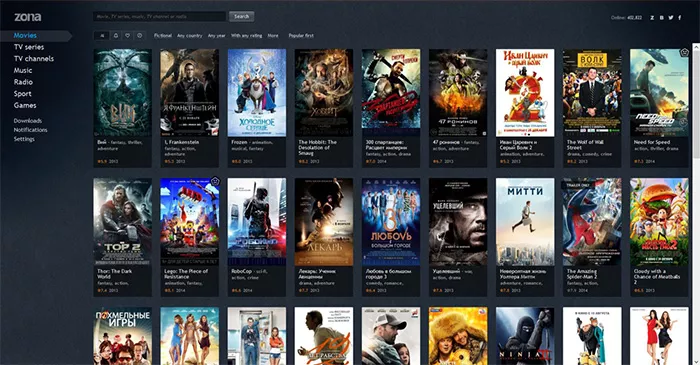Expand the 'Any country' filter
700x365 pixels.
(x=190, y=36)
